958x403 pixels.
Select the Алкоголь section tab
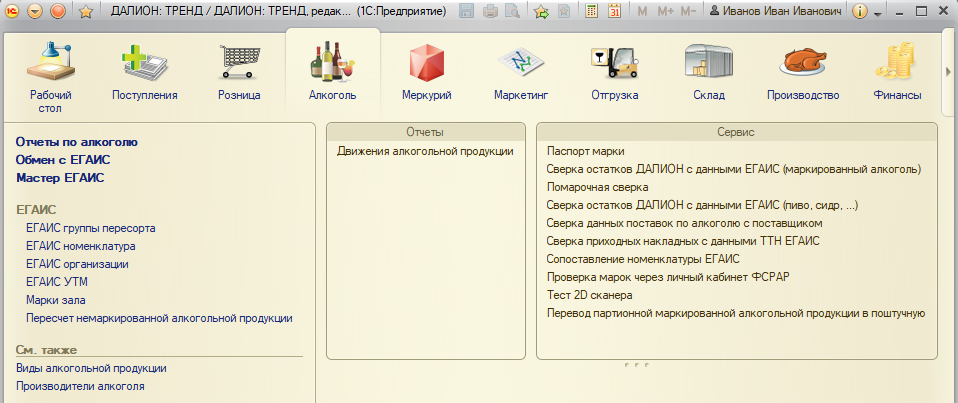click(x=333, y=70)
